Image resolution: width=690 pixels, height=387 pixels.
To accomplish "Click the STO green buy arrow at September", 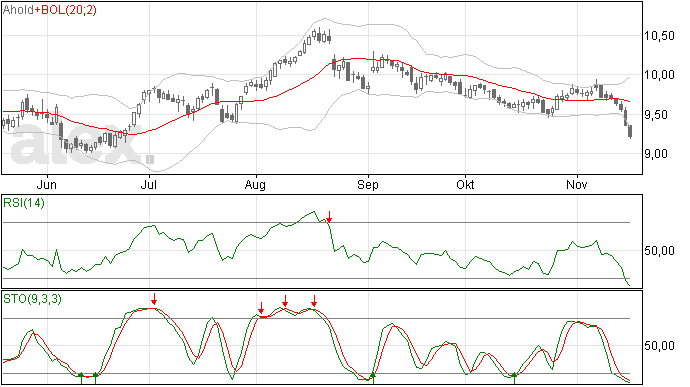I will point(373,377).
